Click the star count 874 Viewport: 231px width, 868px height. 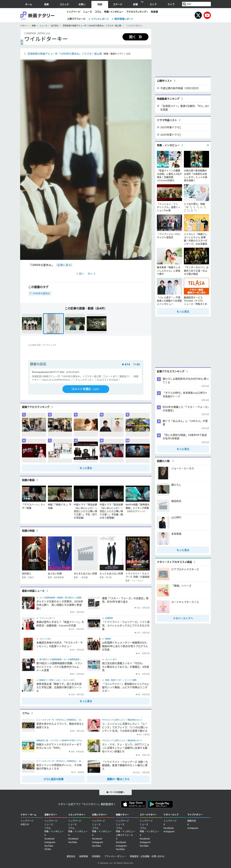tap(126, 364)
